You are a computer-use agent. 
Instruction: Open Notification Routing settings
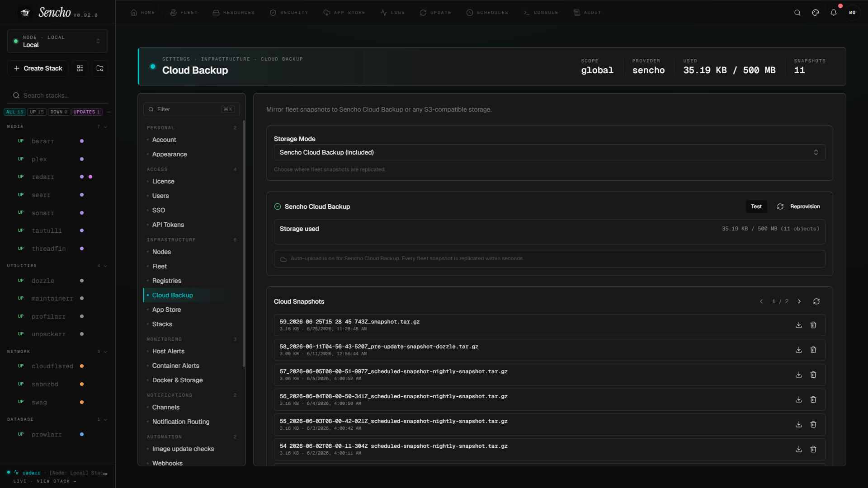(x=181, y=422)
